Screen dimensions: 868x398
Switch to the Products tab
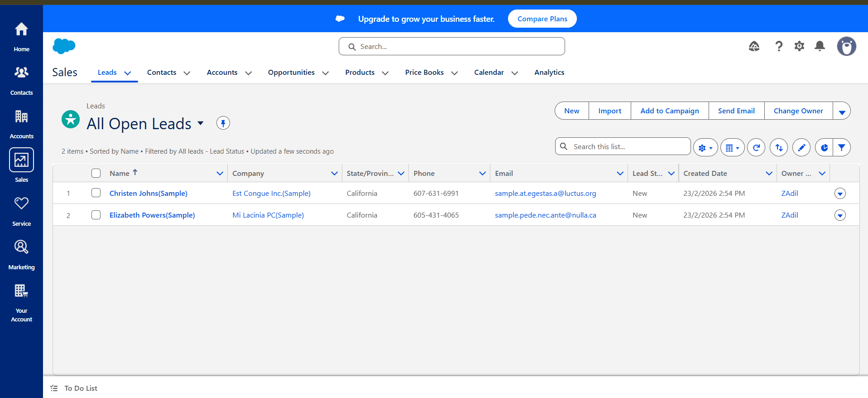coord(360,73)
